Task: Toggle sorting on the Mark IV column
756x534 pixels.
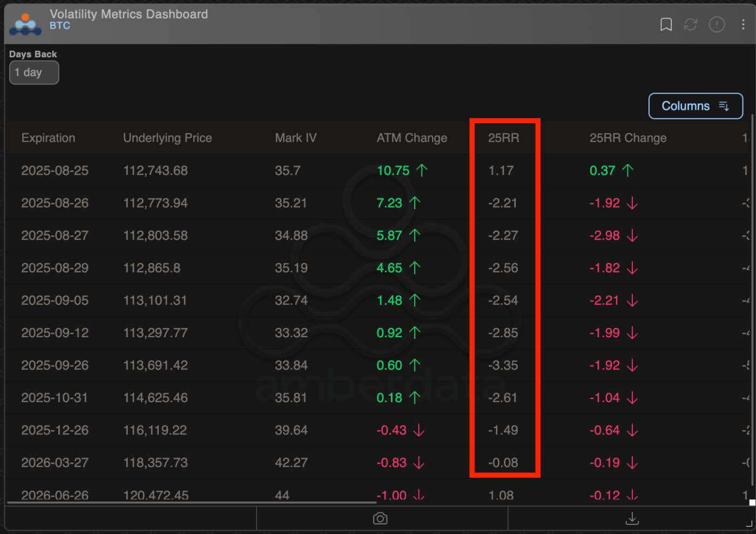Action: [296, 138]
